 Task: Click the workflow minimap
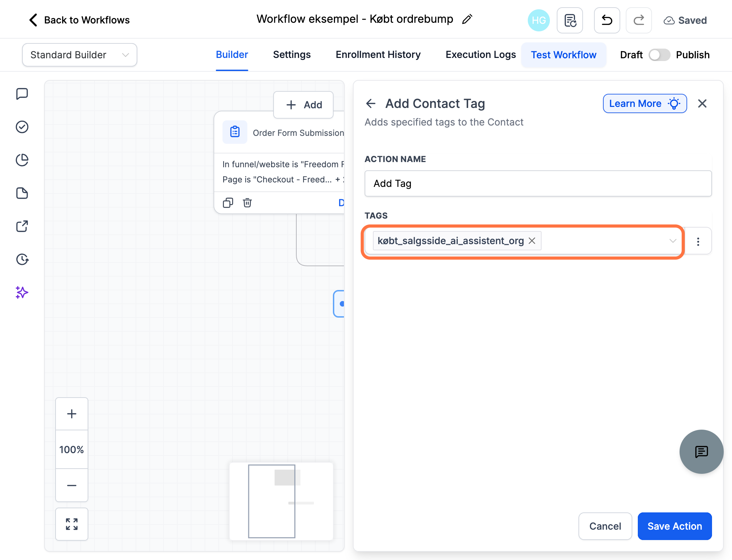coord(281,501)
